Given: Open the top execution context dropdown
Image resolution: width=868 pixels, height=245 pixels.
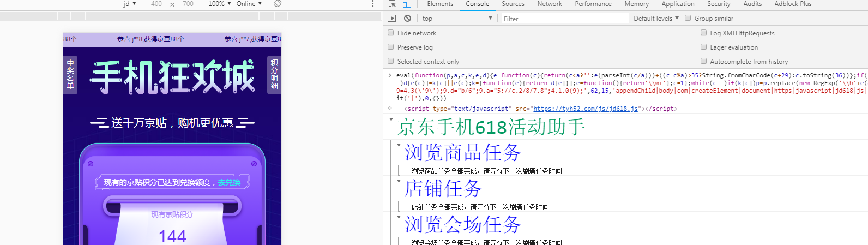Looking at the screenshot, I should [457, 19].
